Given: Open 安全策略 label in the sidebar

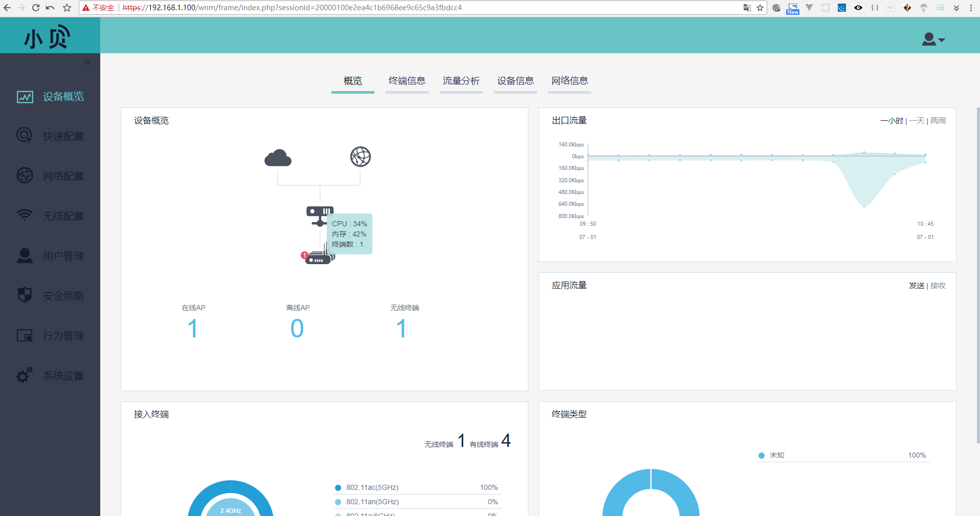Looking at the screenshot, I should 63,296.
